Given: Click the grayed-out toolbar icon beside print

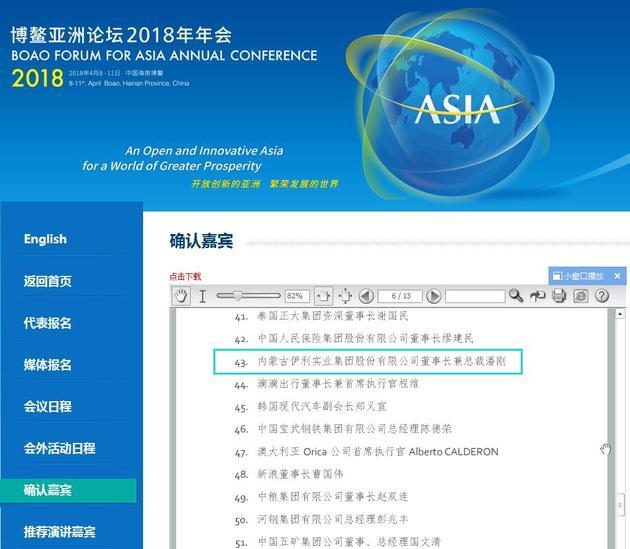Looking at the screenshot, I should [581, 296].
